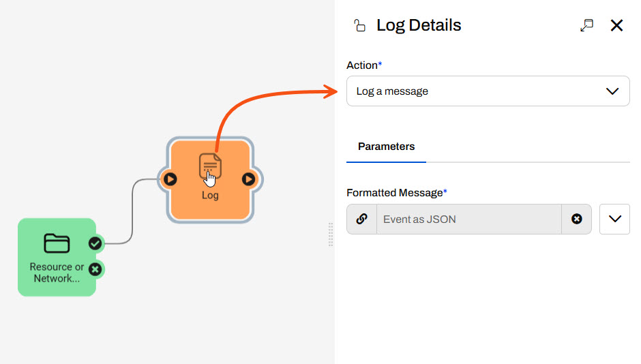The image size is (641, 364).
Task: Open the Action dropdown showing Log a message
Action: pyautogui.click(x=488, y=91)
